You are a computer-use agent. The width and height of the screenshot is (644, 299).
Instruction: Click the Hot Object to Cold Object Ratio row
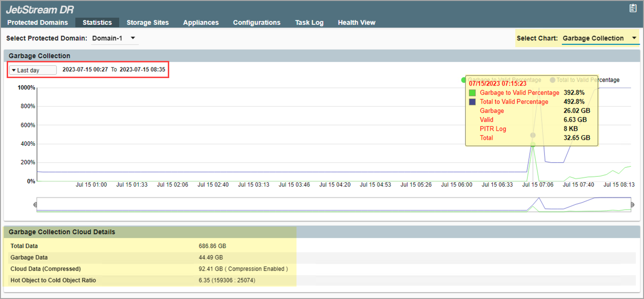(x=150, y=280)
